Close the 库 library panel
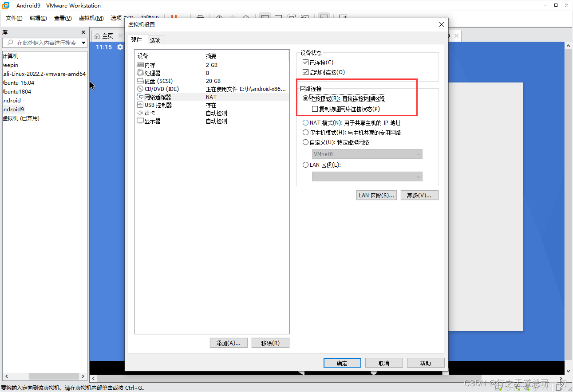573x392 pixels. click(x=83, y=32)
